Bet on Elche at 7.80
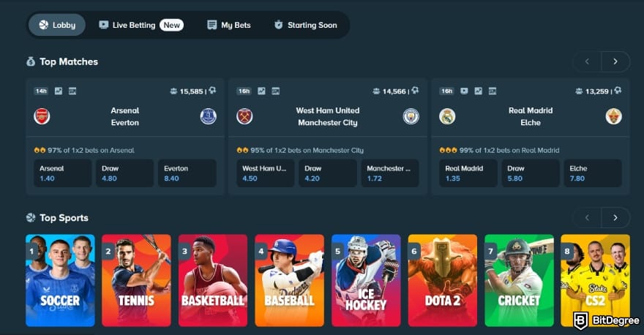This screenshot has height=335, width=644. (x=593, y=173)
